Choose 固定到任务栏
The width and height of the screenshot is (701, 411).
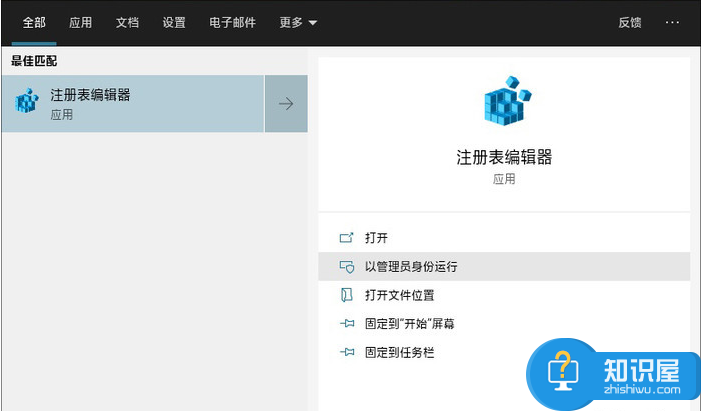(x=504, y=352)
